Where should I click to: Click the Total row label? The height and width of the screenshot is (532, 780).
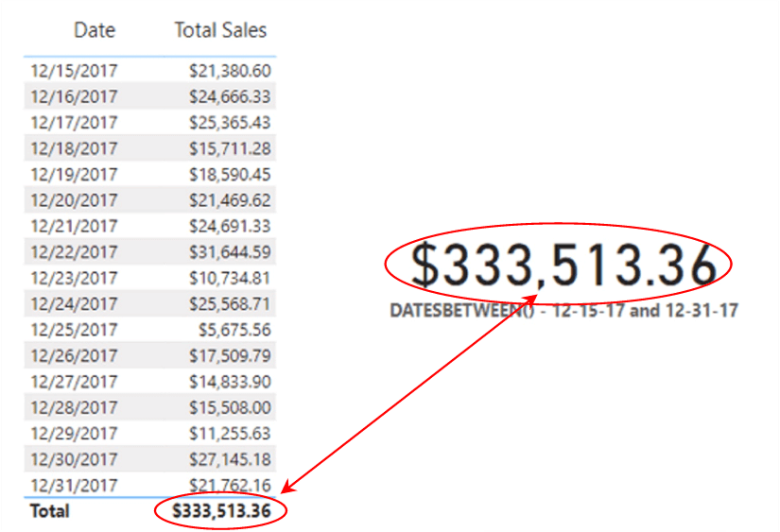click(x=49, y=511)
